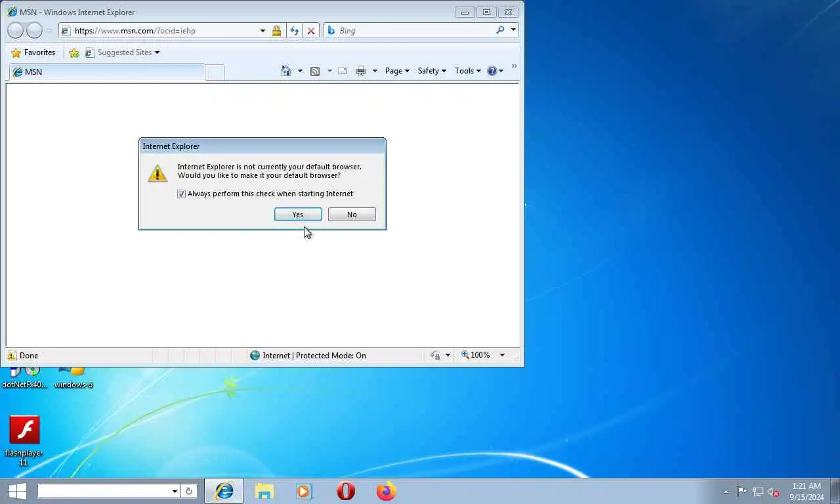
Task: Click the Action Center flag icon
Action: pyautogui.click(x=742, y=492)
